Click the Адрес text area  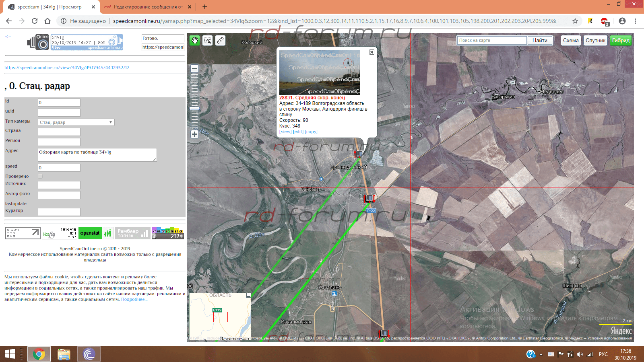[x=97, y=155]
